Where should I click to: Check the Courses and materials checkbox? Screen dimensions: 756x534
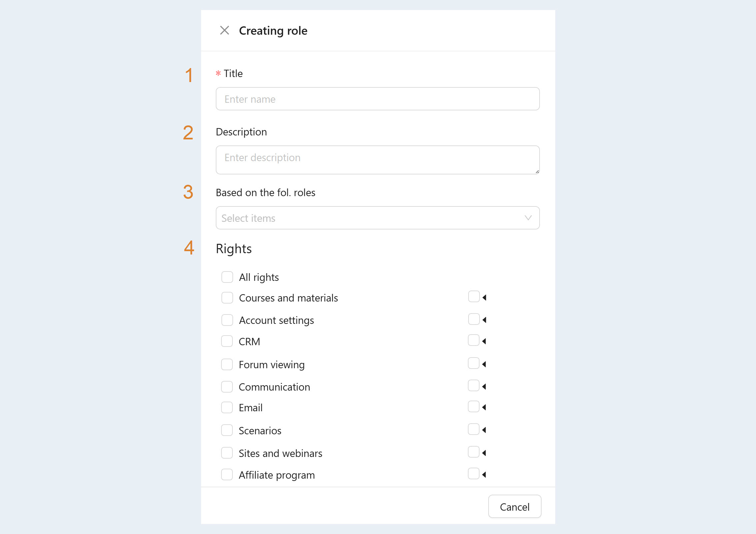click(227, 298)
